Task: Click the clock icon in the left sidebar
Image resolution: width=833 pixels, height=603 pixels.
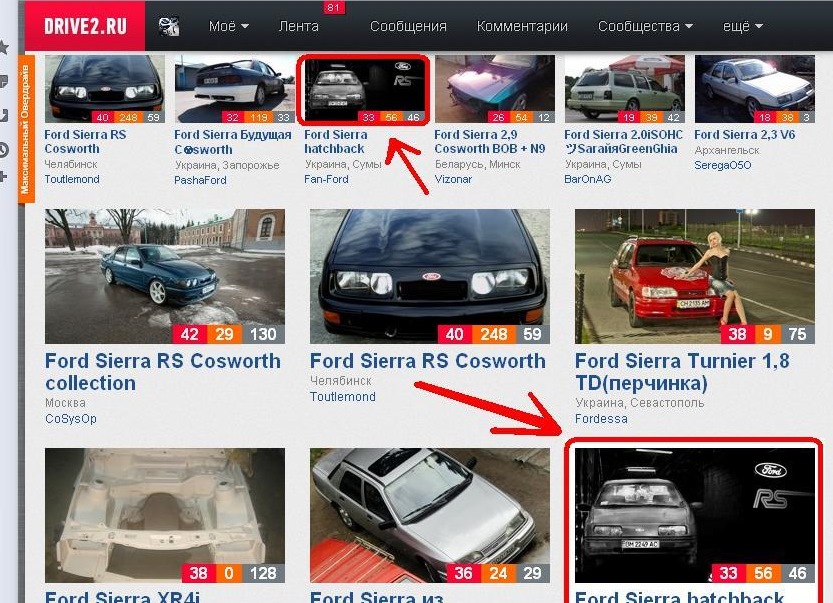Action: [4, 150]
